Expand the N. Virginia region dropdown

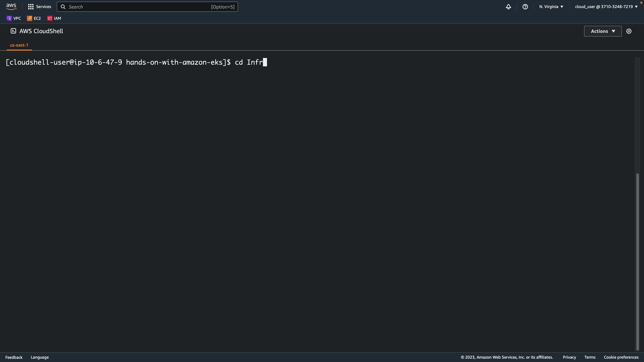click(x=551, y=7)
